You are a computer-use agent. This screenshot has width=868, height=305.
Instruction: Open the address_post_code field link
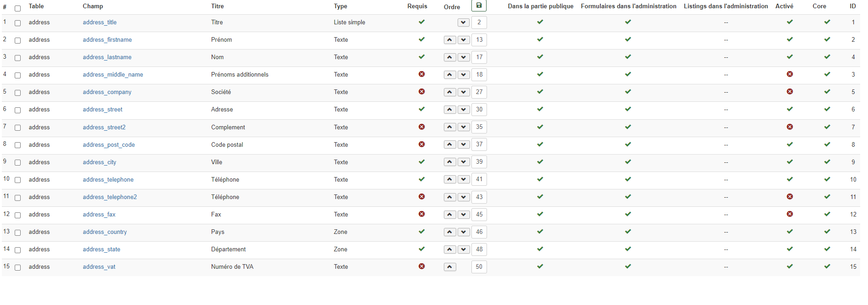coord(109,145)
